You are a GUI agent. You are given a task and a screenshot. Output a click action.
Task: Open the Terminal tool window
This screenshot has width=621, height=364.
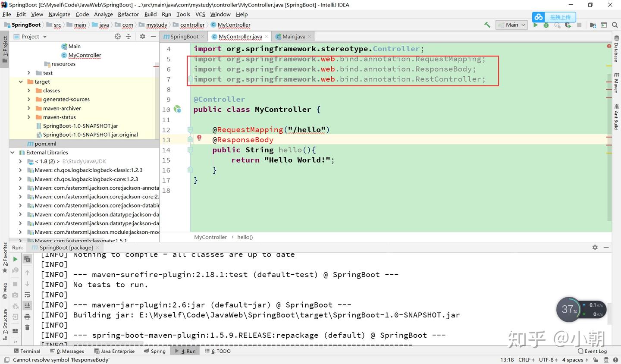coord(27,351)
